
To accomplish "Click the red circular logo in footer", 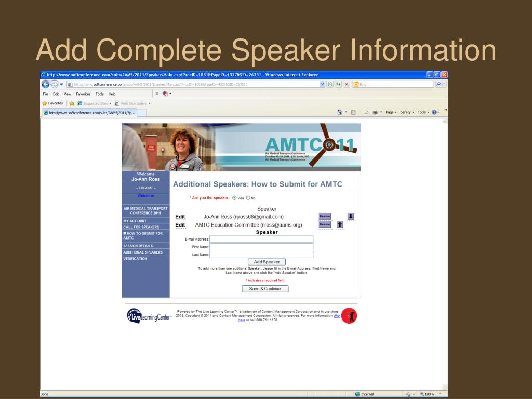I will point(349,316).
